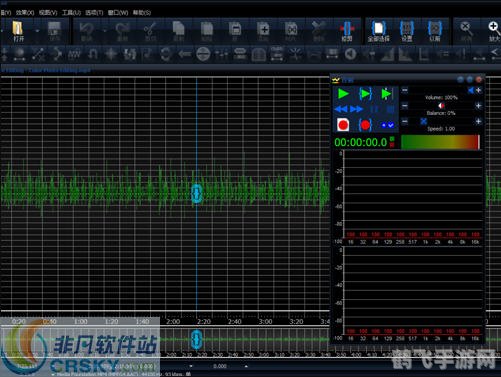The width and height of the screenshot is (501, 377).
Task: Expand the arrow beside the Undo button
Action: click(105, 31)
